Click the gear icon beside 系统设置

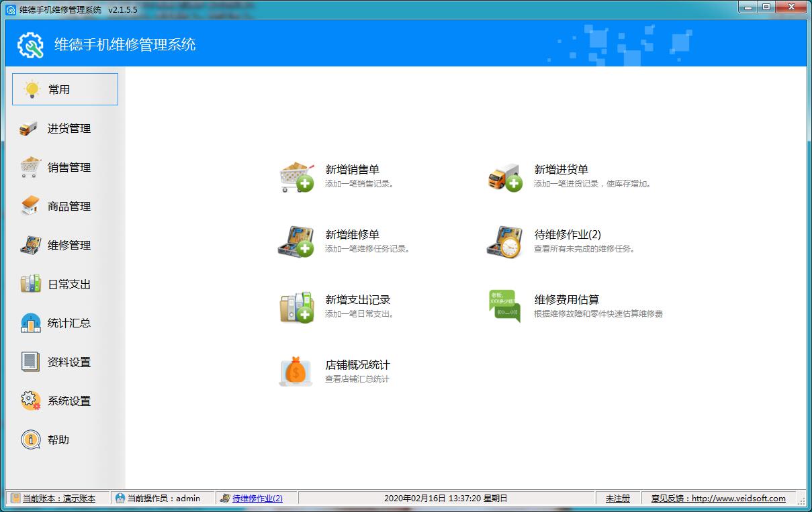click(30, 401)
